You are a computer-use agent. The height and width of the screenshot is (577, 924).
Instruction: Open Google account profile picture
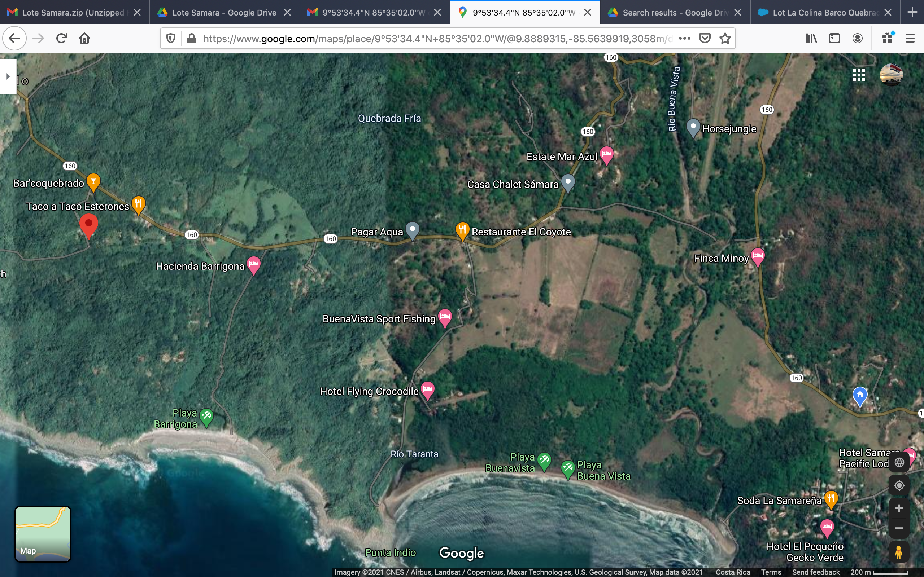click(891, 75)
